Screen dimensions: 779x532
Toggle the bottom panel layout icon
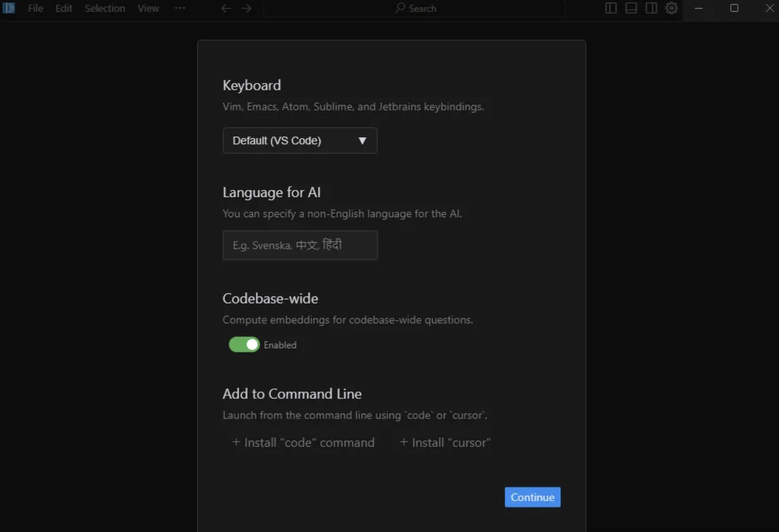pos(631,8)
